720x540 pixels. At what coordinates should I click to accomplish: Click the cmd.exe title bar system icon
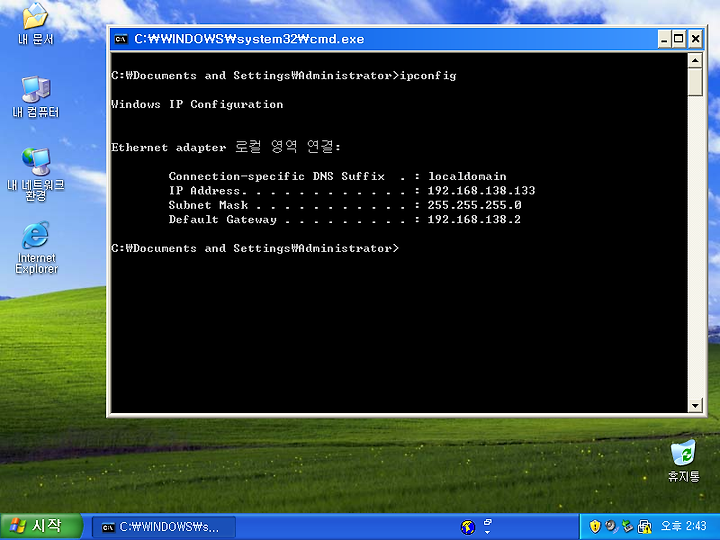pyautogui.click(x=121, y=39)
